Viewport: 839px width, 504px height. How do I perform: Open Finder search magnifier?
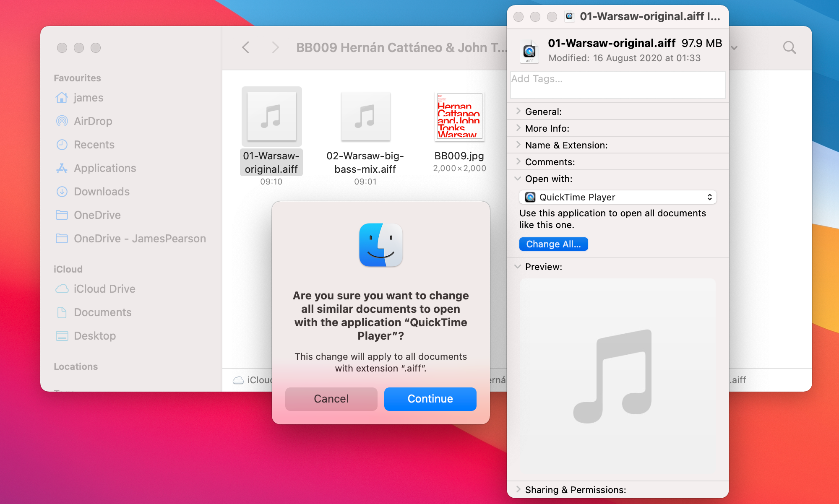(789, 47)
